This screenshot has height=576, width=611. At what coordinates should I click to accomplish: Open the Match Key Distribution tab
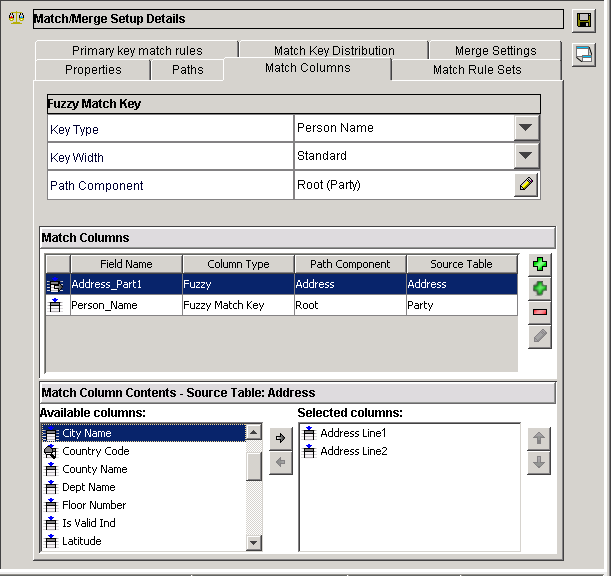[x=334, y=51]
